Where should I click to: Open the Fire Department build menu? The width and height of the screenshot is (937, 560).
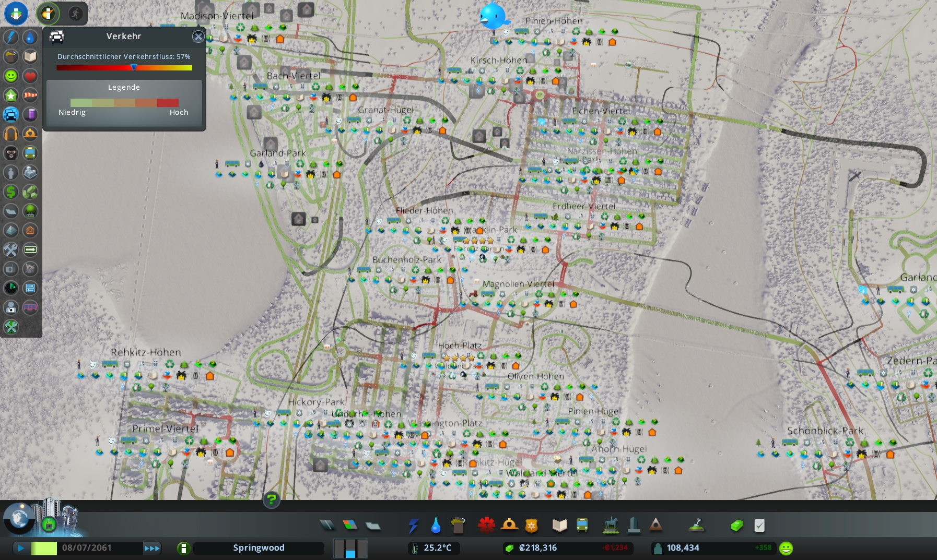(509, 525)
